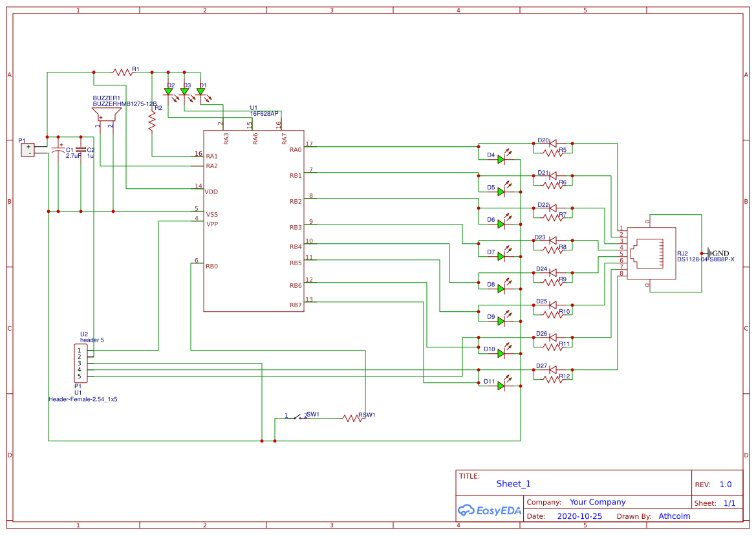The width and height of the screenshot is (756, 535).
Task: Click the SW1 switch symbol
Action: [296, 417]
